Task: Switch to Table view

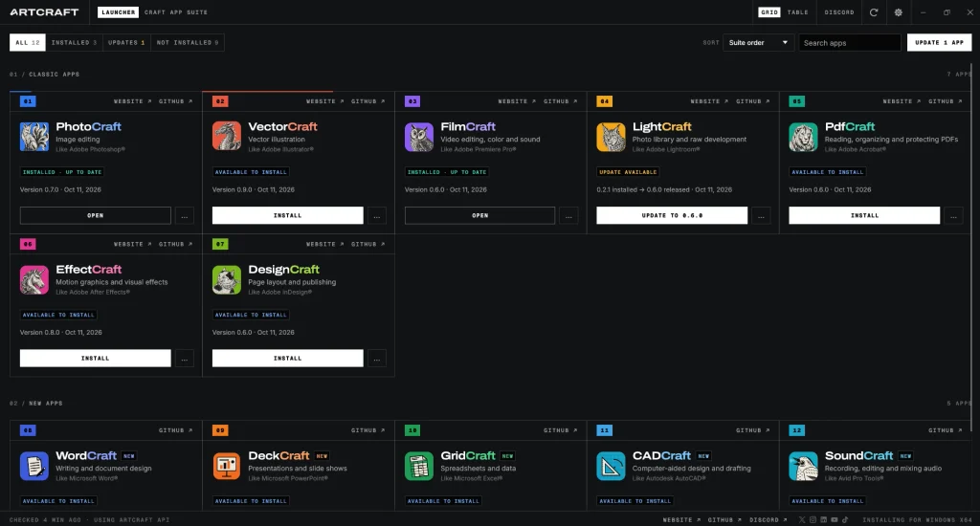Action: (x=797, y=11)
